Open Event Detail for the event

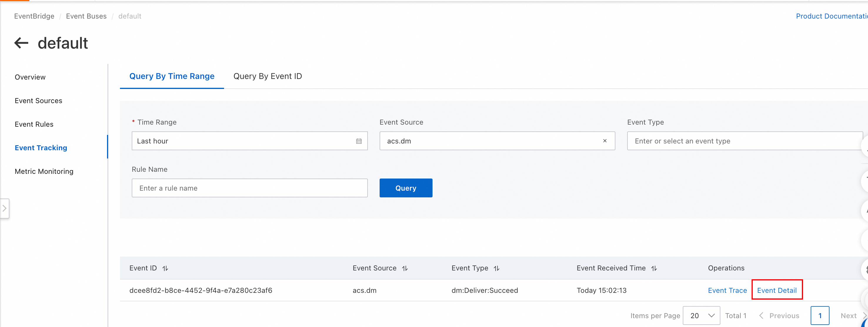pos(776,290)
